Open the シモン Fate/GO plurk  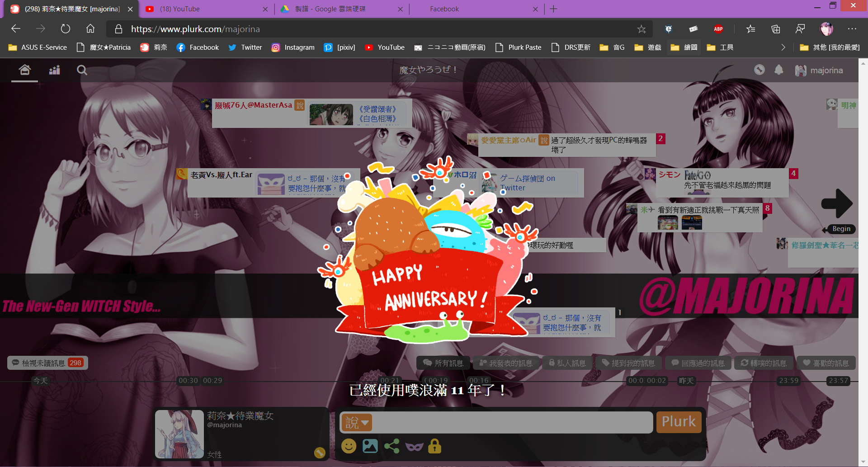coord(722,183)
